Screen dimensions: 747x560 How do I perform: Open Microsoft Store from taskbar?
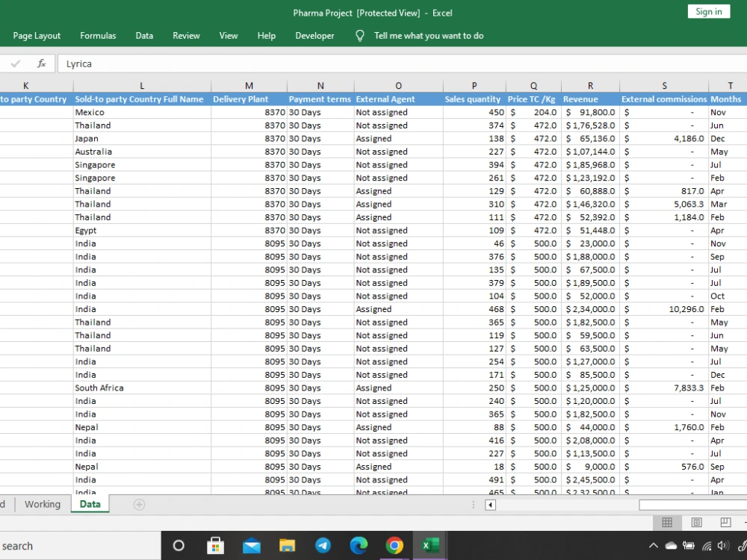(215, 545)
